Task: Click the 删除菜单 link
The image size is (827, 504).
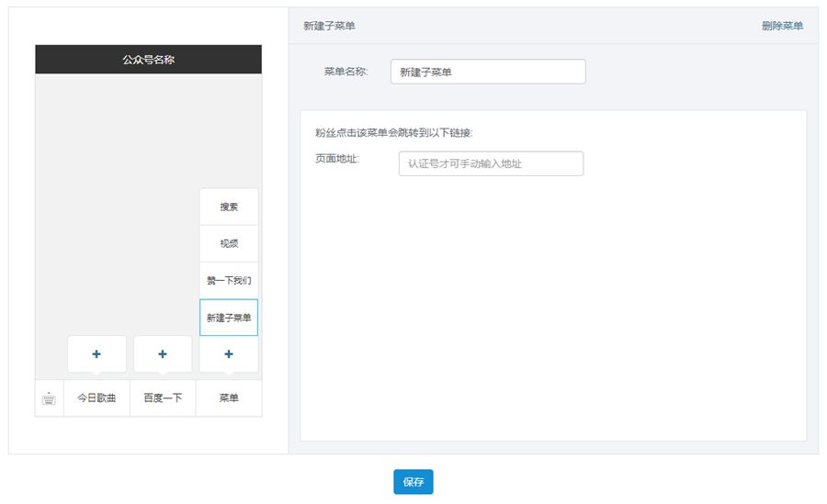Action: point(782,26)
